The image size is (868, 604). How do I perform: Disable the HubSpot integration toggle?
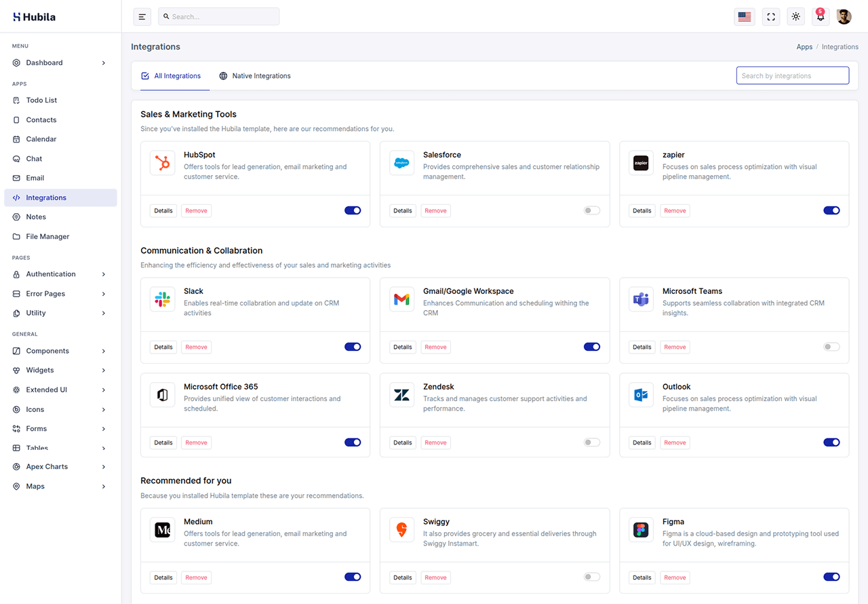click(x=353, y=210)
